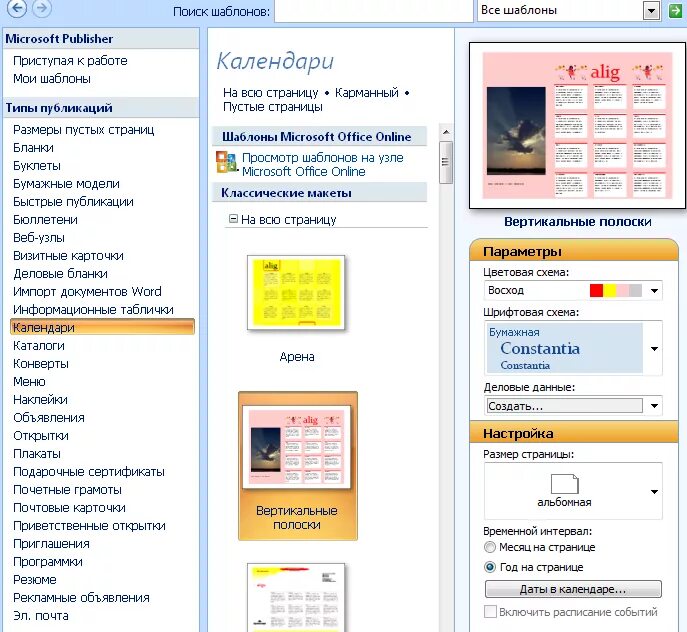Select 'Каталоги' in the list
This screenshot has height=632, width=687.
point(39,345)
